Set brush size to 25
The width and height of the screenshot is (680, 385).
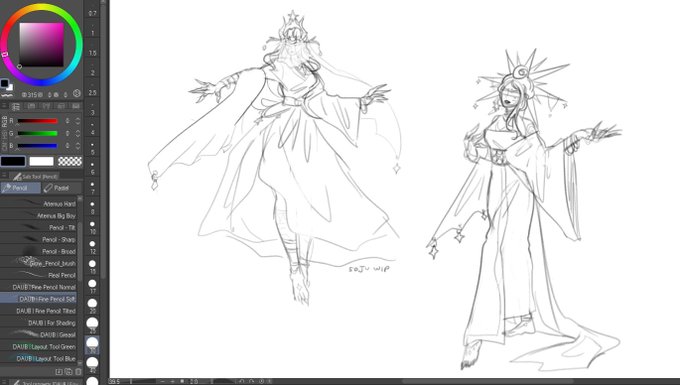point(92,325)
